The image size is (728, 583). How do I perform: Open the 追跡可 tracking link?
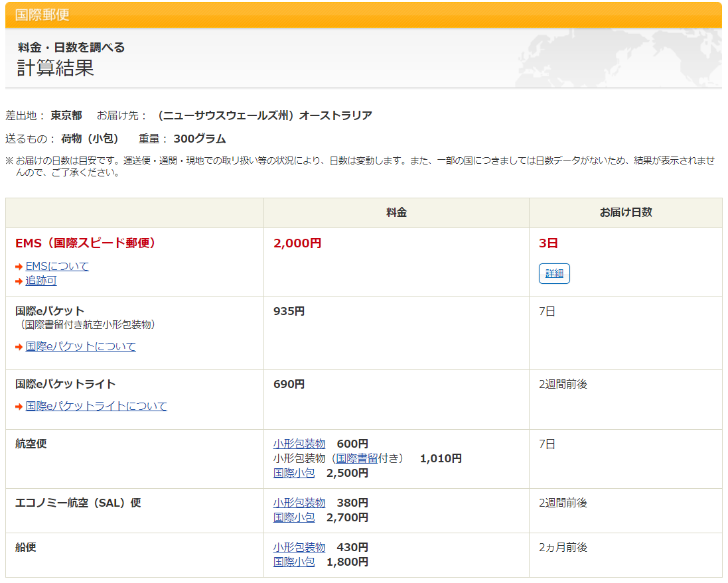[41, 281]
